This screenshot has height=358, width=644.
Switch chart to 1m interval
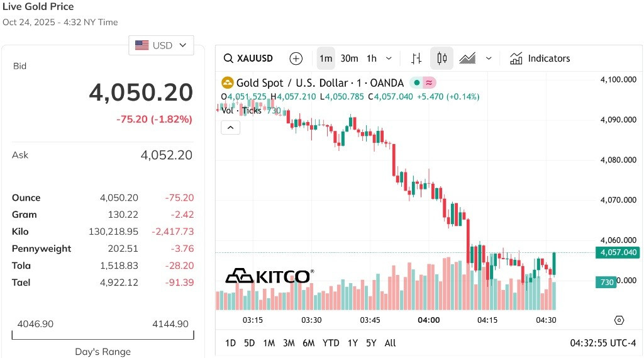click(x=326, y=59)
